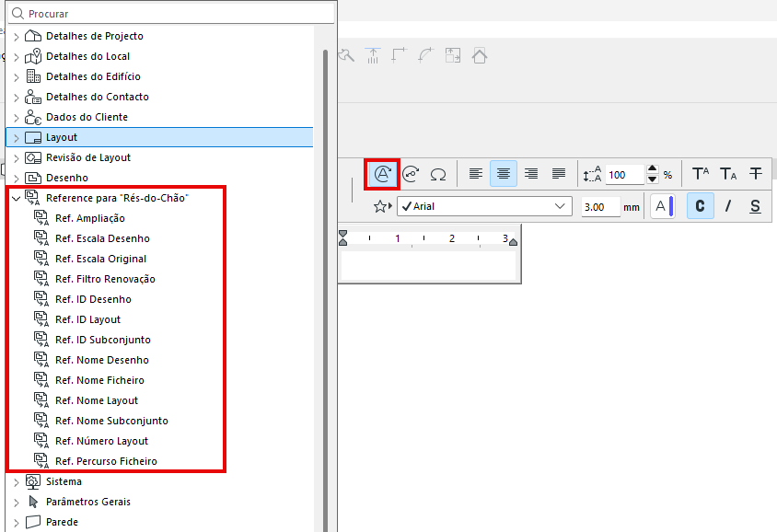
Task: Select Ref. Nome Ficheiro autotext
Action: point(100,380)
